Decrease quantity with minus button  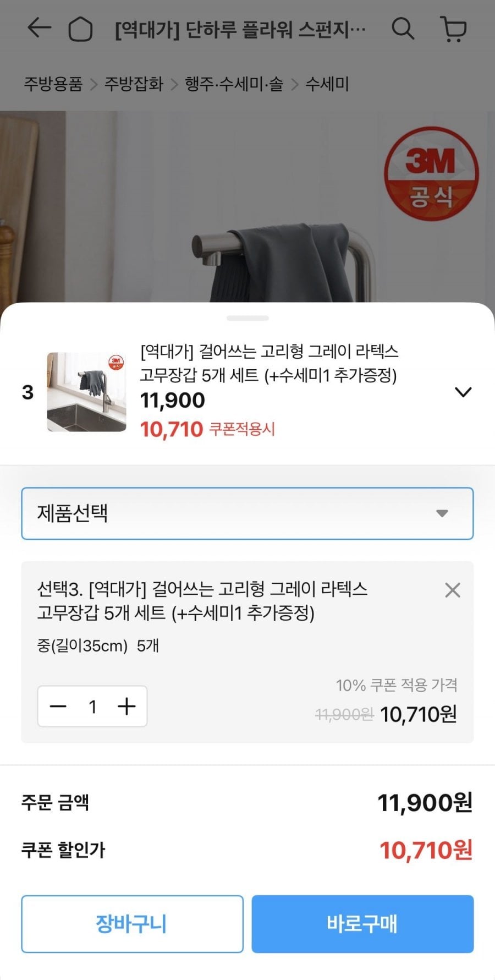point(58,707)
